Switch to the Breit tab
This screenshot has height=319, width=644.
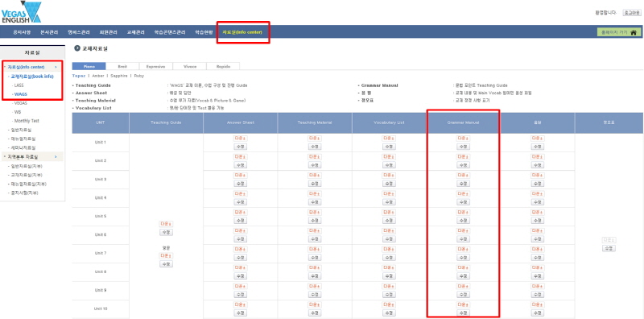pos(122,66)
